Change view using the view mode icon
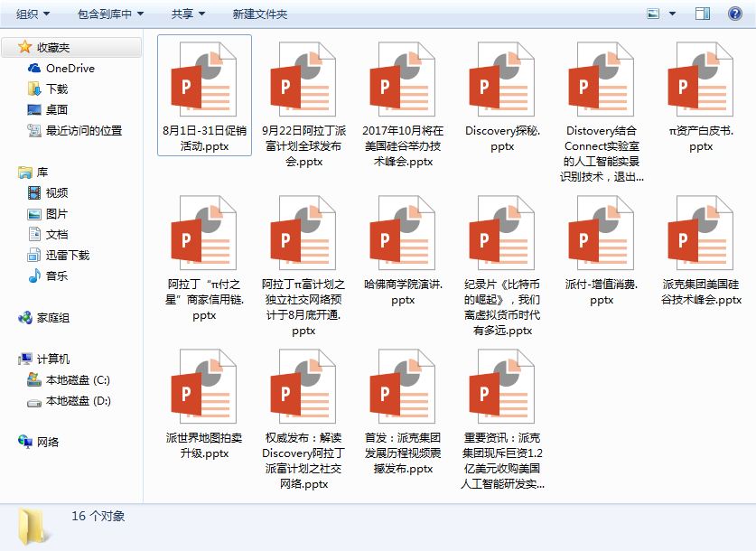This screenshot has width=756, height=551. click(655, 14)
